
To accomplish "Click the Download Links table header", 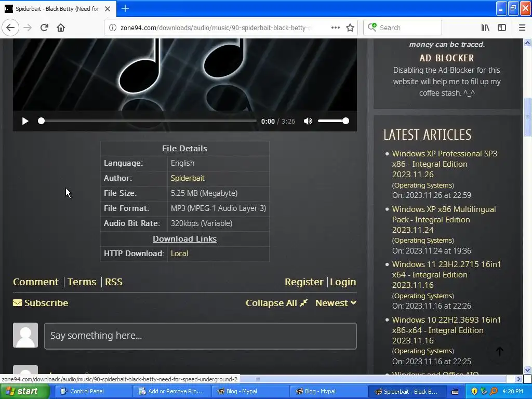I will 184,239.
